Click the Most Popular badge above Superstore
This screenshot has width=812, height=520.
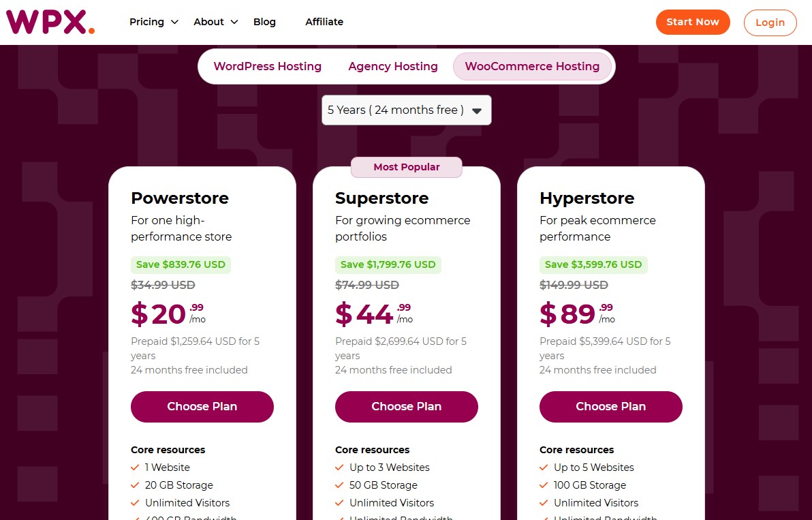[x=406, y=167]
